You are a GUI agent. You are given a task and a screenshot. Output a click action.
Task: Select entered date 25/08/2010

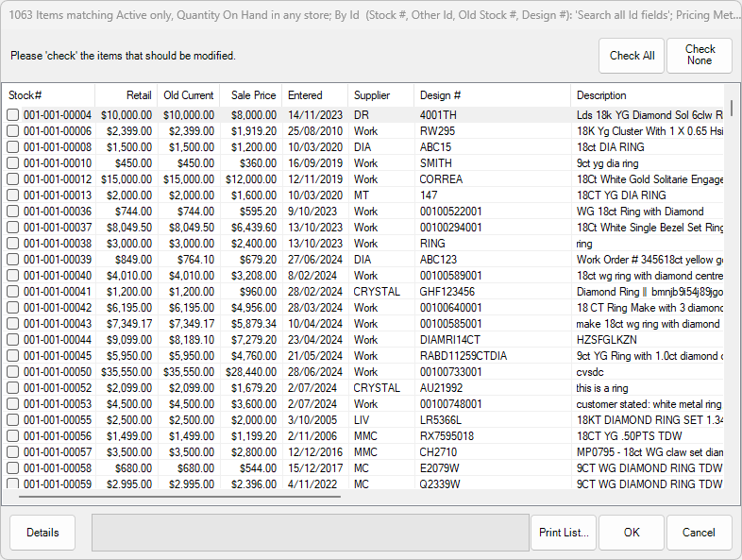(315, 131)
